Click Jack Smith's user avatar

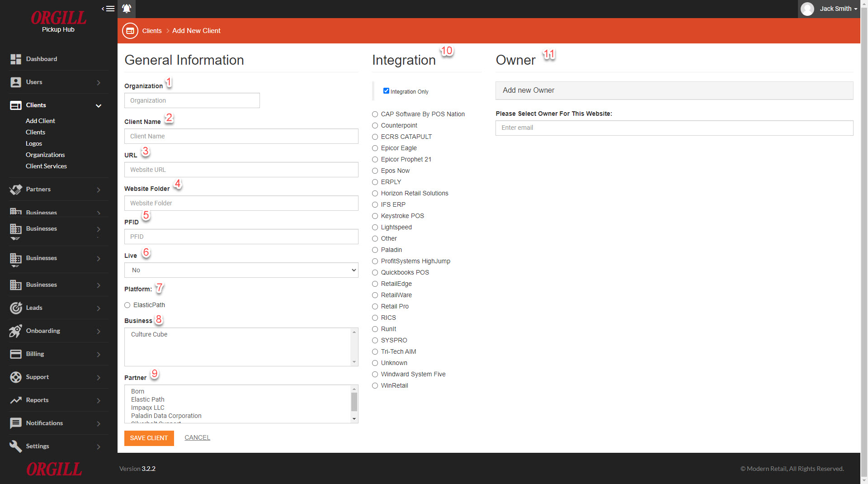[807, 9]
